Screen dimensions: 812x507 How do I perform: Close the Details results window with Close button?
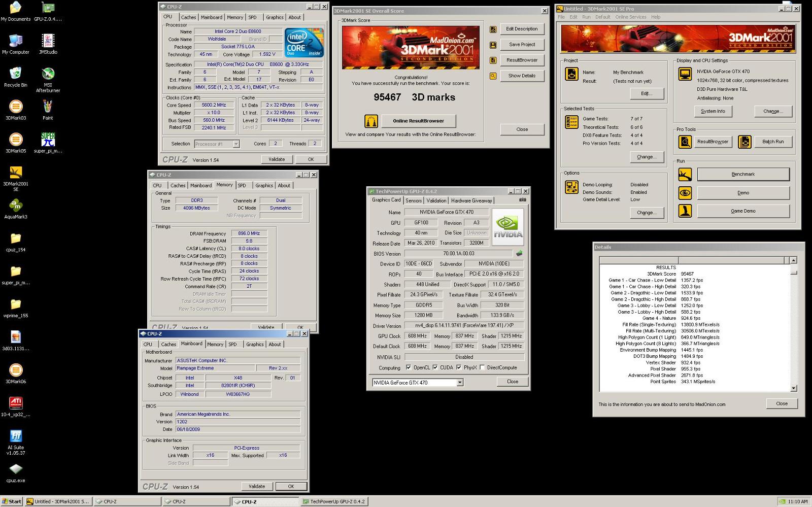(782, 404)
